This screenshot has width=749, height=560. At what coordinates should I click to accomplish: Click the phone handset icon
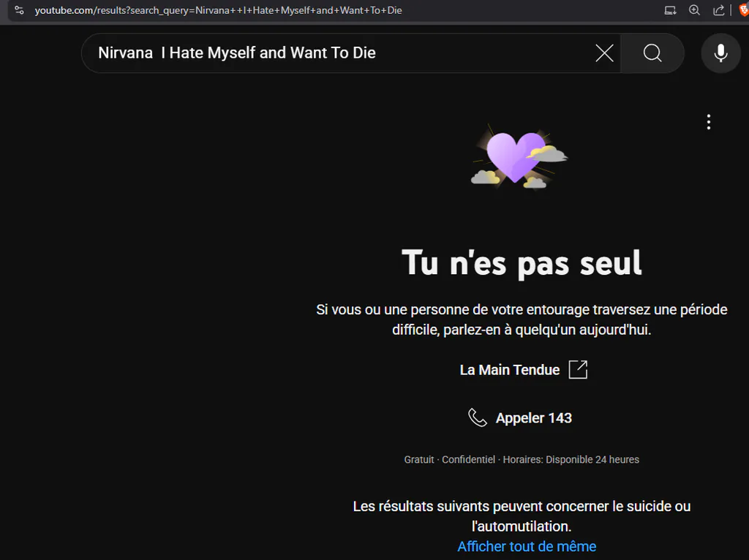(x=477, y=417)
